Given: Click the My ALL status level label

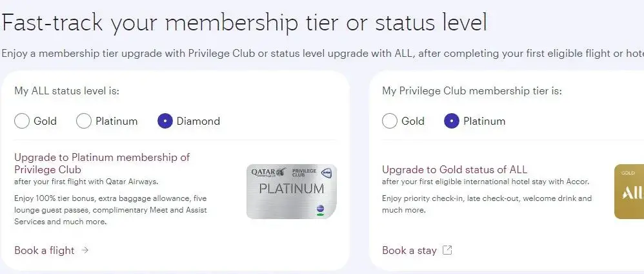Looking at the screenshot, I should pyautogui.click(x=67, y=90).
